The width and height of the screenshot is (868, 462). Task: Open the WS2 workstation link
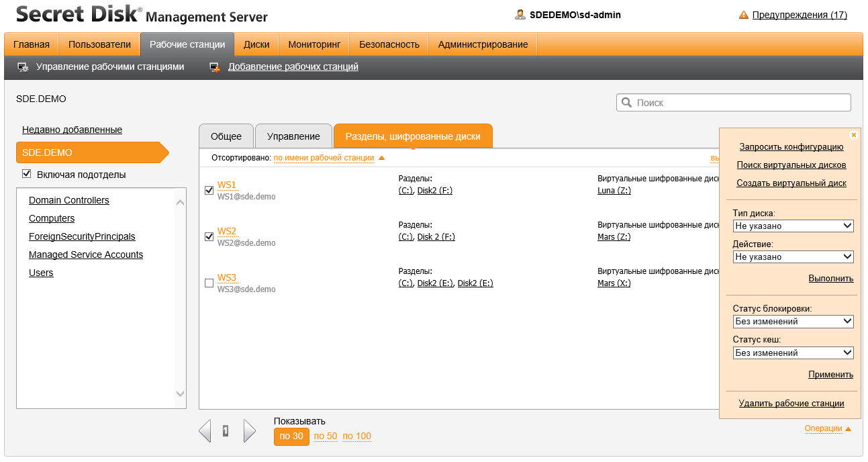click(227, 231)
